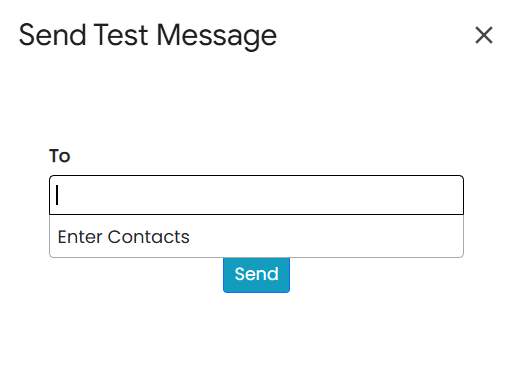Close the Send Test Message dialog

[x=484, y=35]
